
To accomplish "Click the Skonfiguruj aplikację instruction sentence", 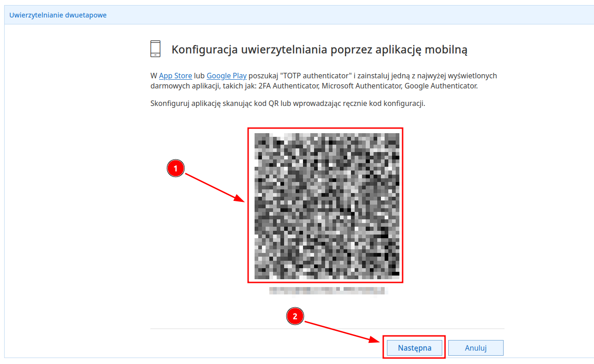I will tap(288, 103).
